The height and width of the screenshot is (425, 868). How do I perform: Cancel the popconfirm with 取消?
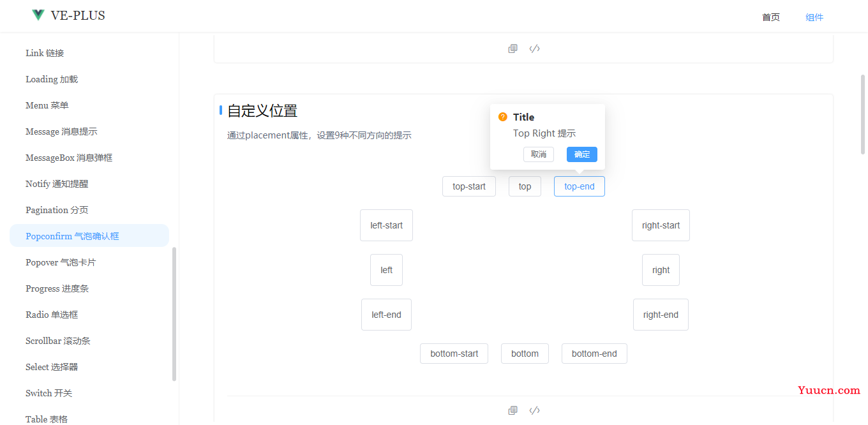click(539, 154)
